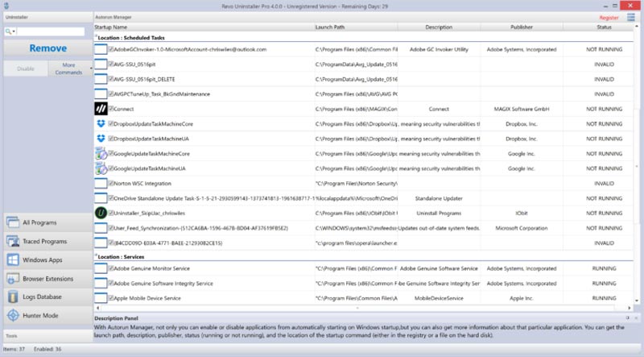Click the DropboxUpdateTaskMachineUA Dropbox icon

(x=101, y=138)
